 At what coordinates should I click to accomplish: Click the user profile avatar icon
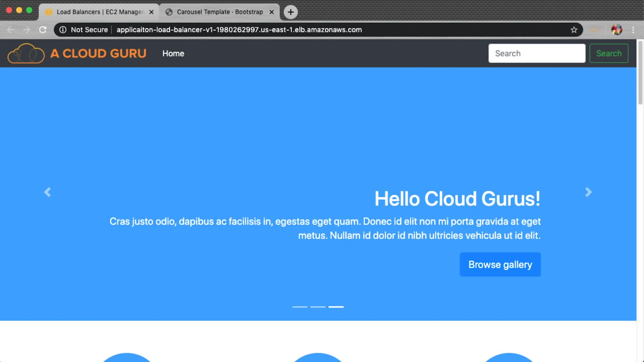[616, 30]
